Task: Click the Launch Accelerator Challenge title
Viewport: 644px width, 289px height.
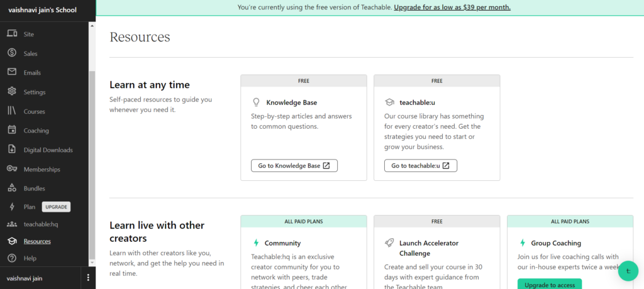Action: (x=429, y=248)
